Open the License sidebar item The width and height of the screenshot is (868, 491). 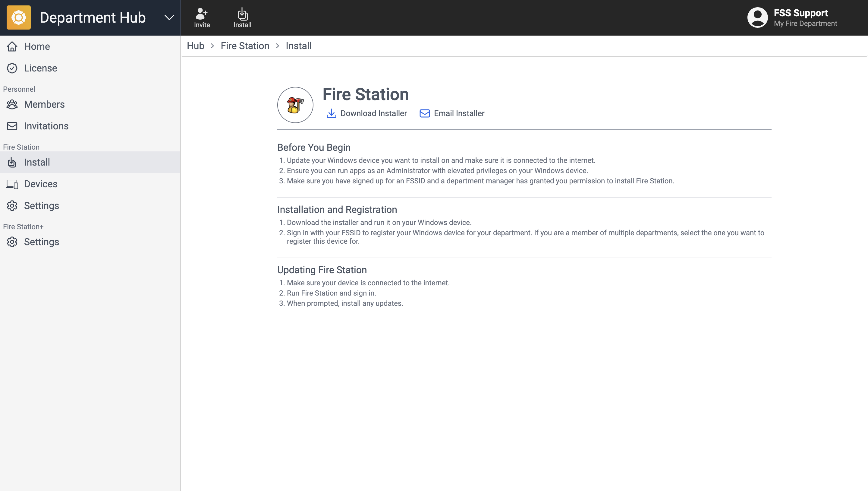(x=40, y=68)
